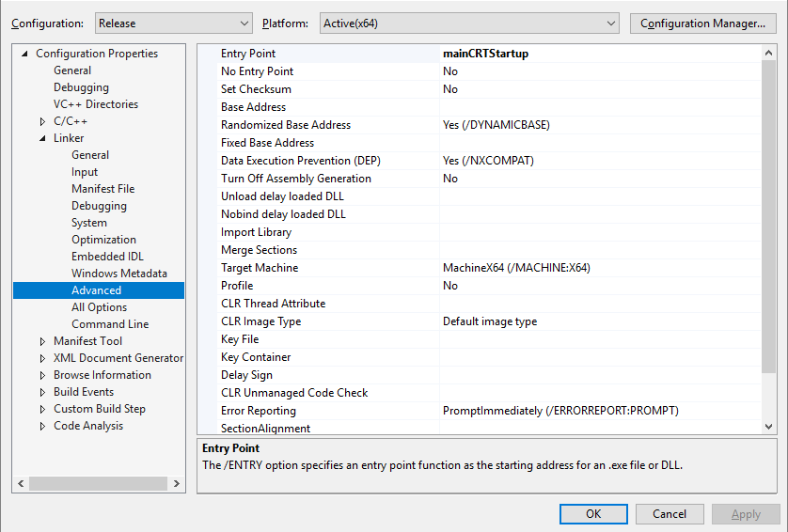The image size is (788, 532).
Task: Collapse the Linker tree node
Action: pos(42,138)
